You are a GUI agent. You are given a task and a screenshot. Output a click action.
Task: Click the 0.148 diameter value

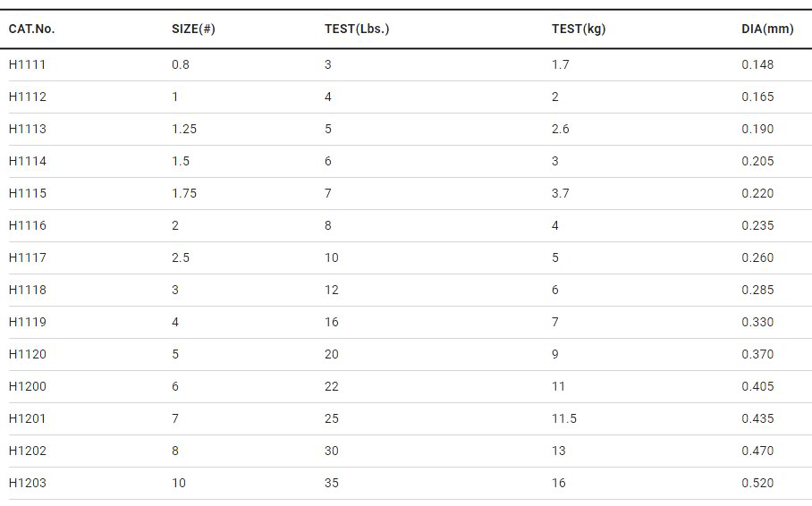757,64
